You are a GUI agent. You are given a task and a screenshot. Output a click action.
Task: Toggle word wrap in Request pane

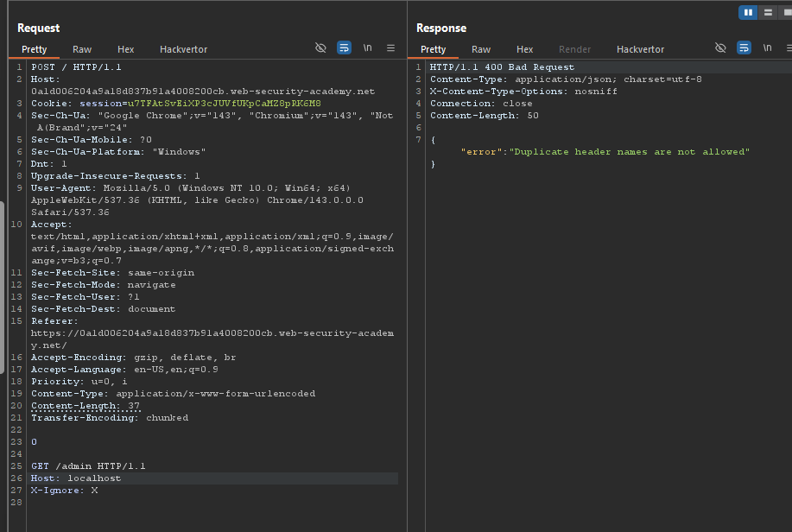pos(344,48)
